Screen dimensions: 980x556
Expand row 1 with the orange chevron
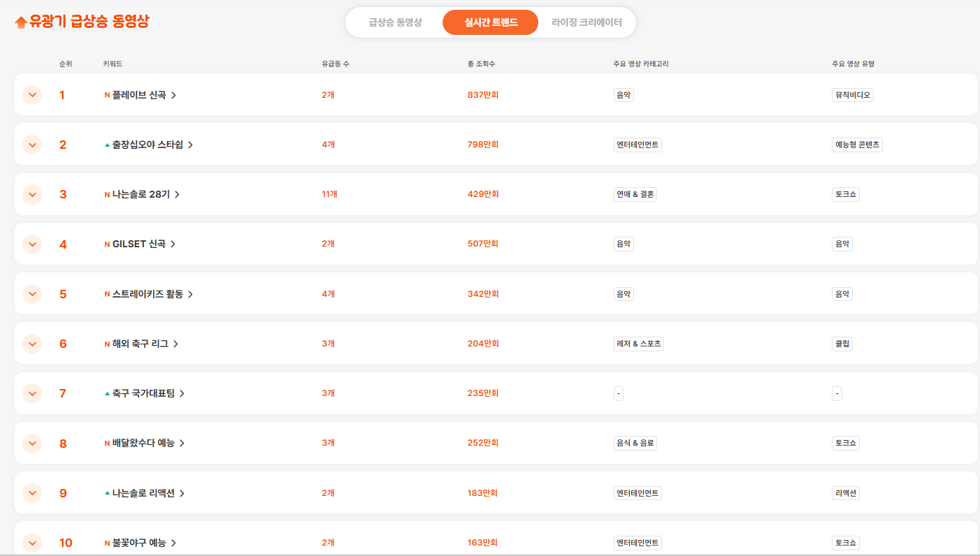point(32,95)
